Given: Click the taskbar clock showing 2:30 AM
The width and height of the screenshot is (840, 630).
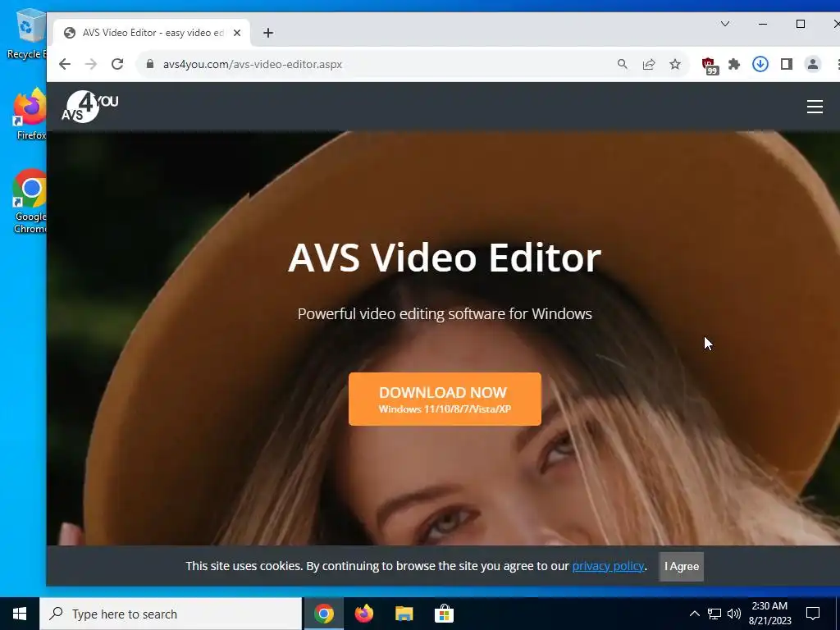Looking at the screenshot, I should [769, 614].
